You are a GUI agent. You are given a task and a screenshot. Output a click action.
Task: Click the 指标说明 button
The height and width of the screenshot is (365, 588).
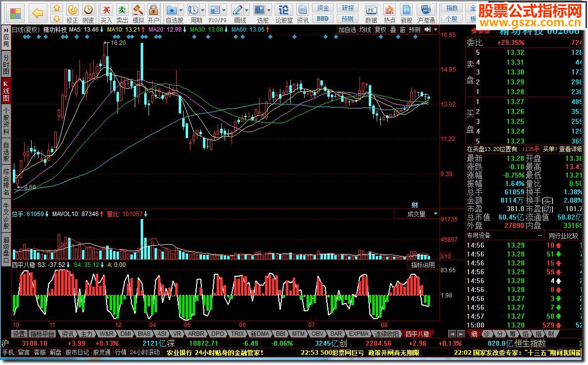pos(424,265)
